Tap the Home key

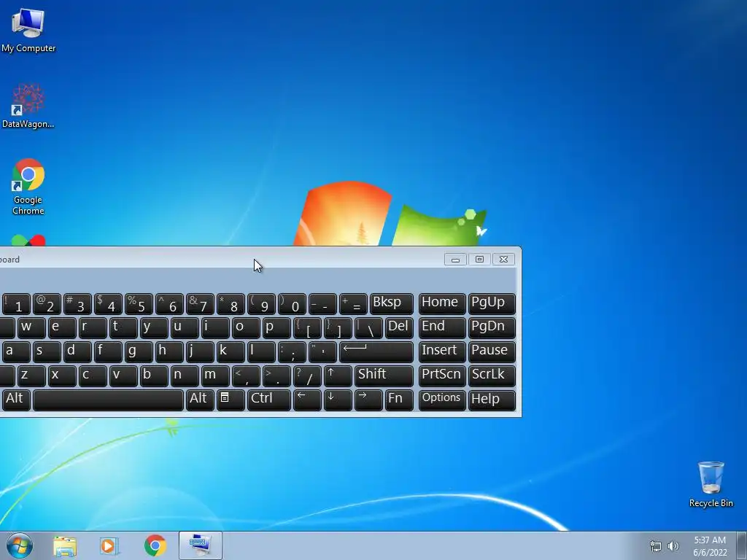tap(442, 304)
